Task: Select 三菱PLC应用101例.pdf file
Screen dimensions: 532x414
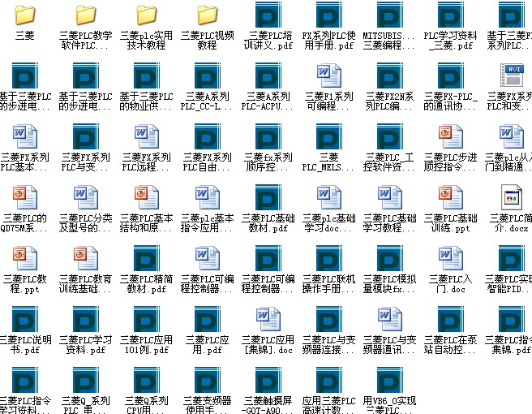Action: (x=147, y=320)
